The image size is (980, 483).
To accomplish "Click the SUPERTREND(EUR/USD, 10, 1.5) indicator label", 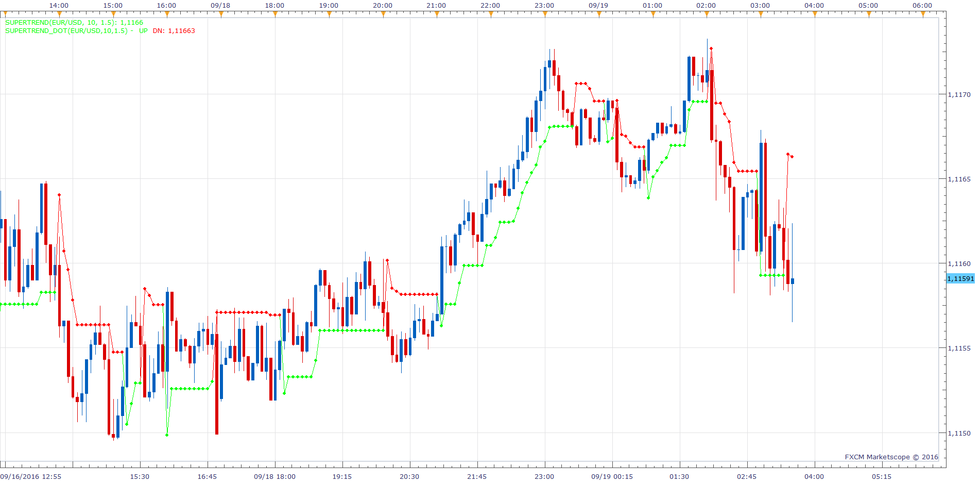I will tap(74, 23).
